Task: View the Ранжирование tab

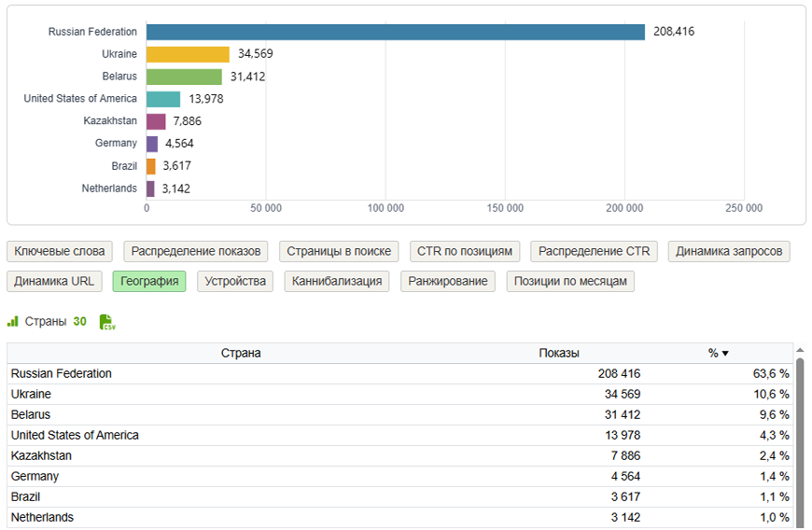Action: (x=448, y=281)
